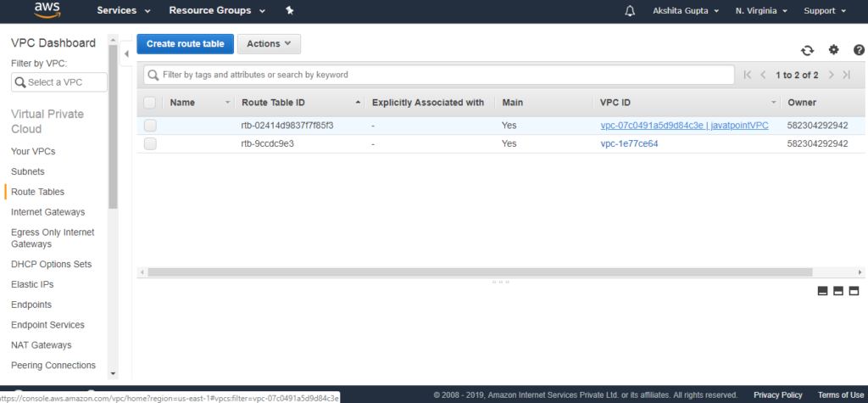Go to next page of results
This screenshot has height=403, width=868.
tap(831, 75)
